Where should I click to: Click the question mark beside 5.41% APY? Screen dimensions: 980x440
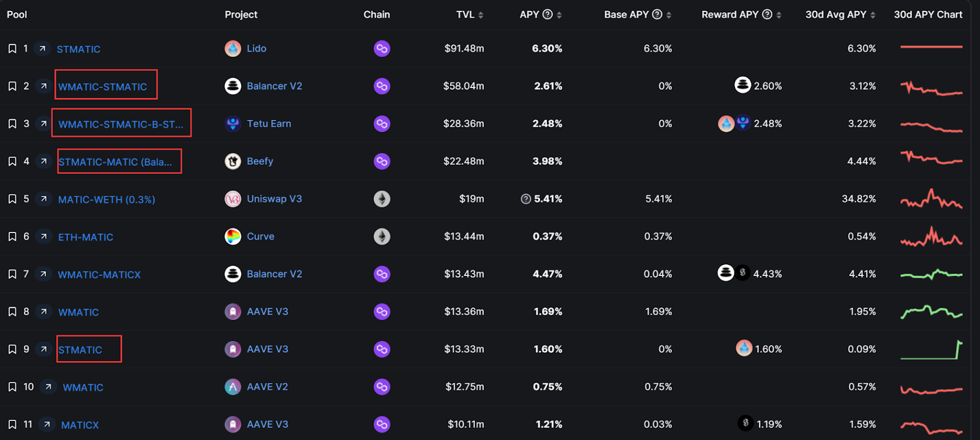pyautogui.click(x=526, y=199)
